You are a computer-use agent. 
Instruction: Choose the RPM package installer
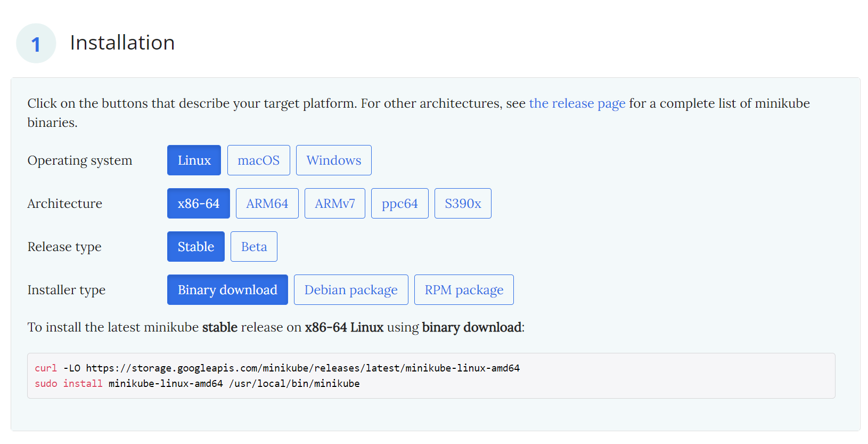tap(464, 289)
